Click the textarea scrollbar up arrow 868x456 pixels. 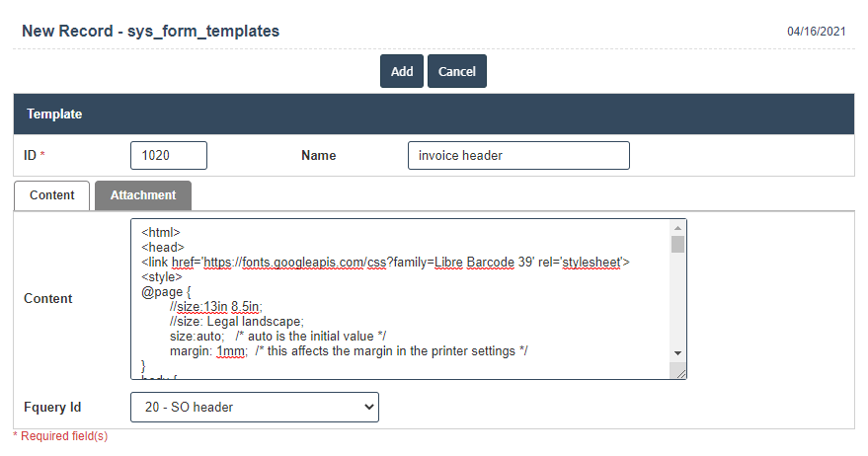[677, 228]
